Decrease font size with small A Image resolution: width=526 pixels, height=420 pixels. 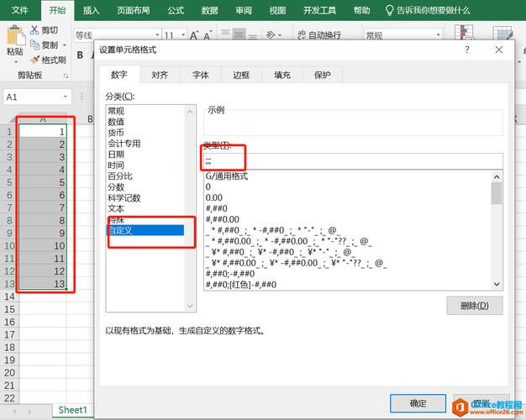coord(208,35)
